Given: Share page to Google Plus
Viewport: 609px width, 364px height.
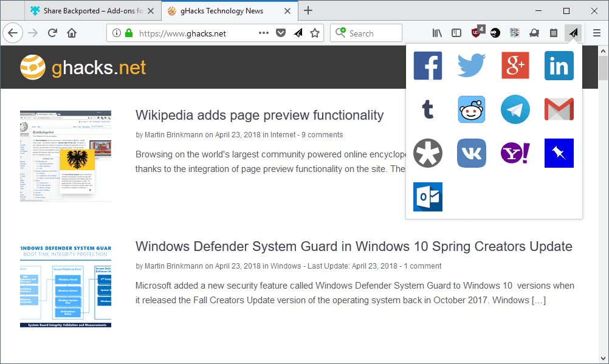Looking at the screenshot, I should 515,65.
